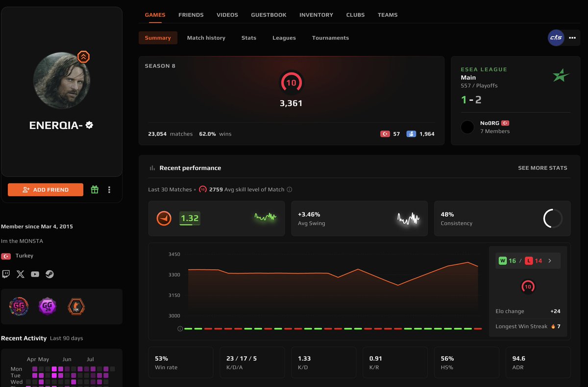Click the orange chevron badge on avatar
The height and width of the screenshot is (387, 588).
click(84, 57)
